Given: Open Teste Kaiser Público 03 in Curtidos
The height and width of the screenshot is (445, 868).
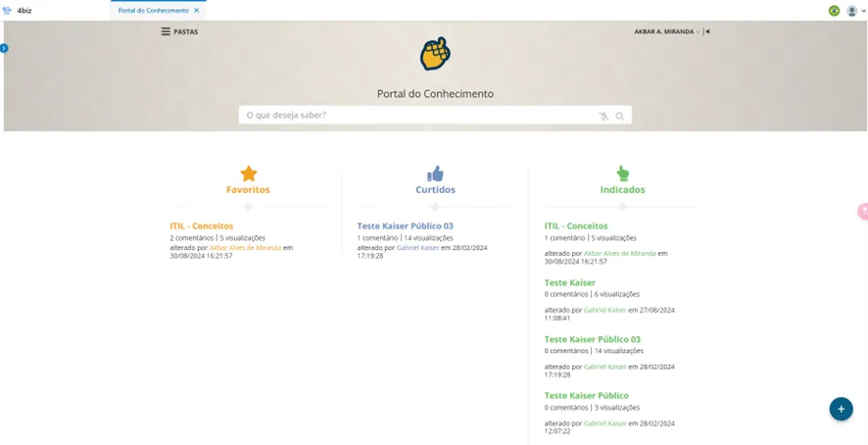Looking at the screenshot, I should 406,226.
